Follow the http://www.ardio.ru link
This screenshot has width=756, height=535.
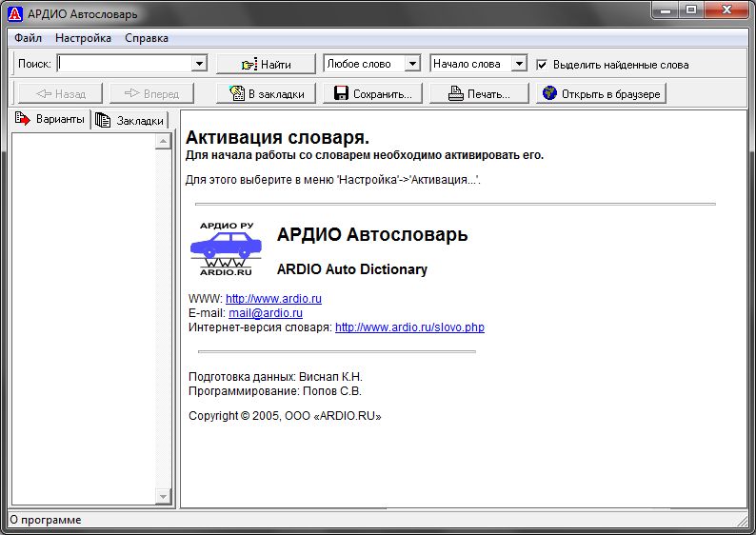273,298
